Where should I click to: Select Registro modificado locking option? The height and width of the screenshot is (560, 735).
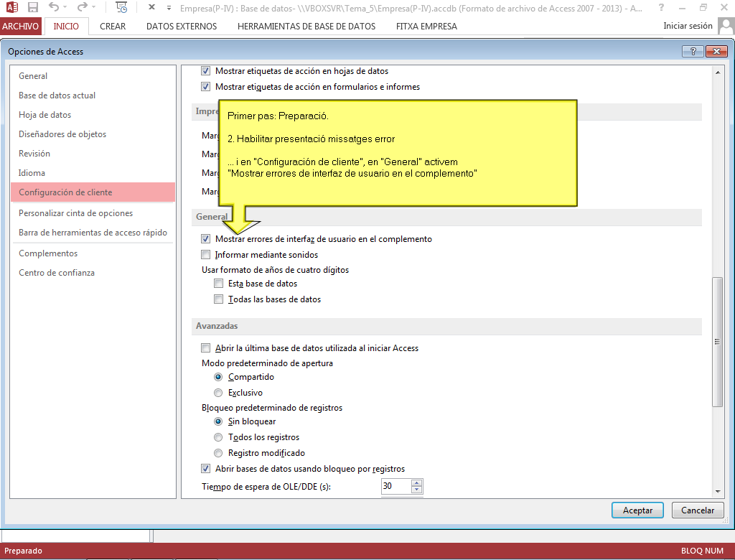218,453
